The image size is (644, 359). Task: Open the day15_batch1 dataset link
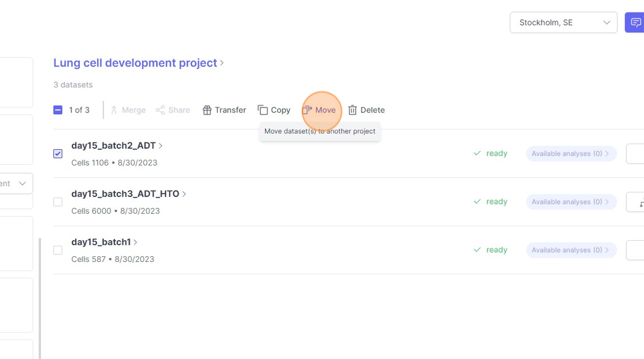point(101,242)
